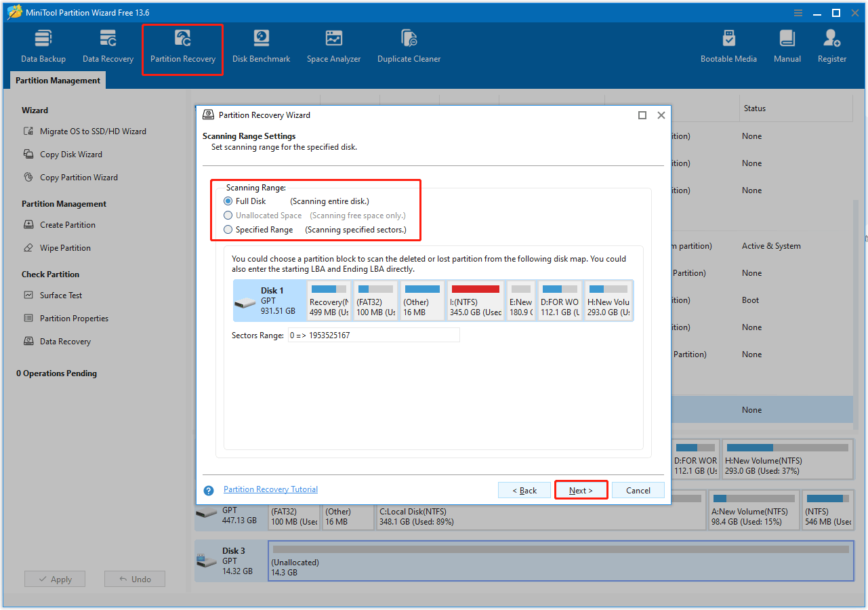Click the Apply button

tap(55, 579)
